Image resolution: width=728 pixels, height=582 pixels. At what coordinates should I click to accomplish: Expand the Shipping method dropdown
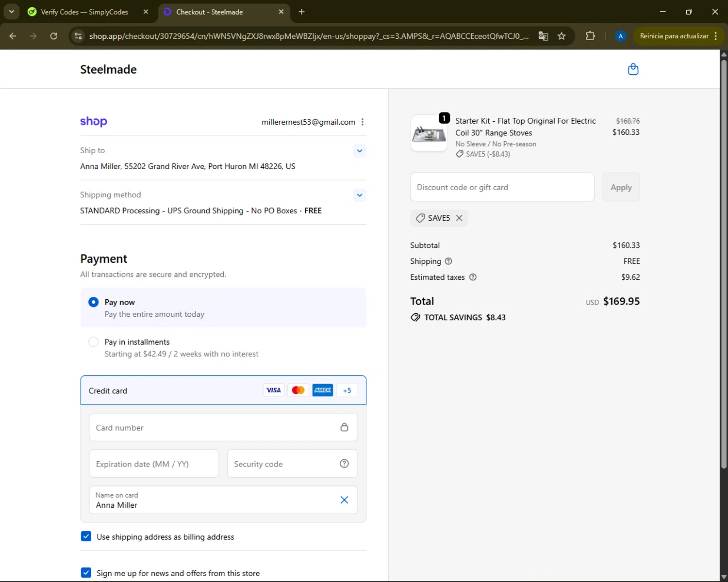360,195
